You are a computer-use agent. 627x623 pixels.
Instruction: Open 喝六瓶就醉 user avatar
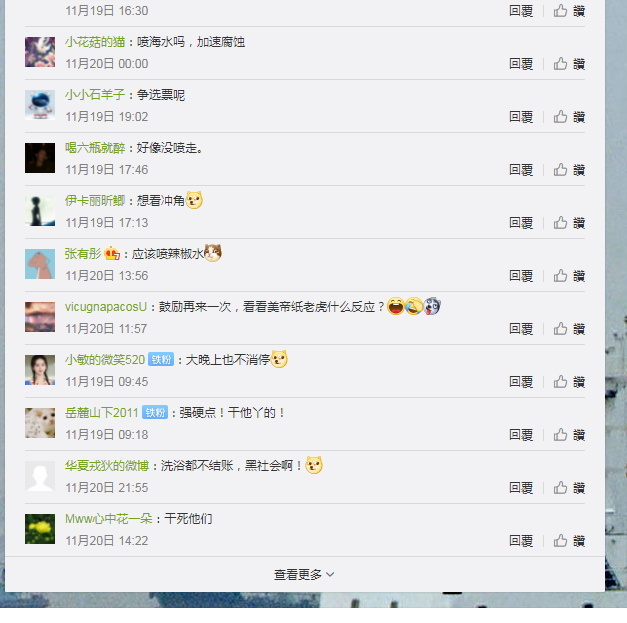[40, 158]
